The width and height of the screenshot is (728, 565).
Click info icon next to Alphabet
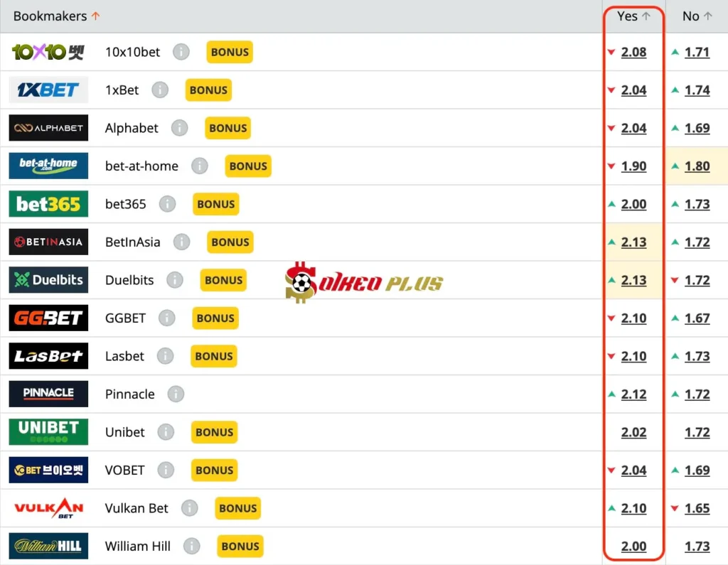(x=179, y=128)
